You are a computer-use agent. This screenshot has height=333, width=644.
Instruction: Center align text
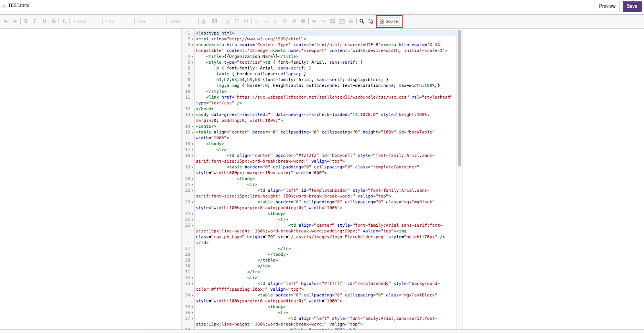click(x=285, y=21)
